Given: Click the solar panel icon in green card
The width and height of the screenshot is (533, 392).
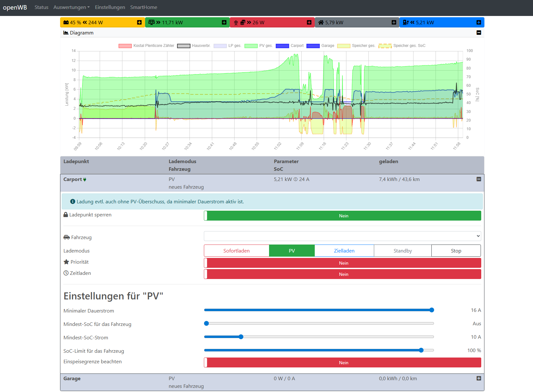Looking at the screenshot, I should pos(151,22).
